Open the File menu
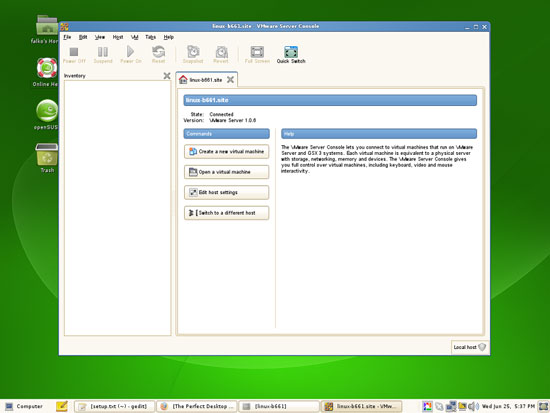 (x=67, y=37)
